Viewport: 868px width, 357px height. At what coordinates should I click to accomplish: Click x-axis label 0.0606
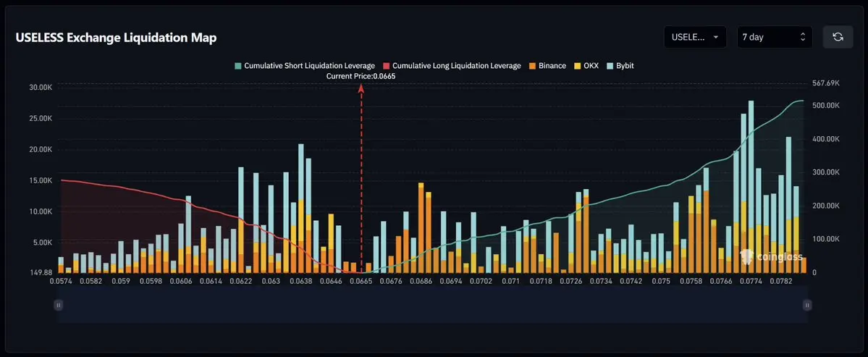click(181, 281)
